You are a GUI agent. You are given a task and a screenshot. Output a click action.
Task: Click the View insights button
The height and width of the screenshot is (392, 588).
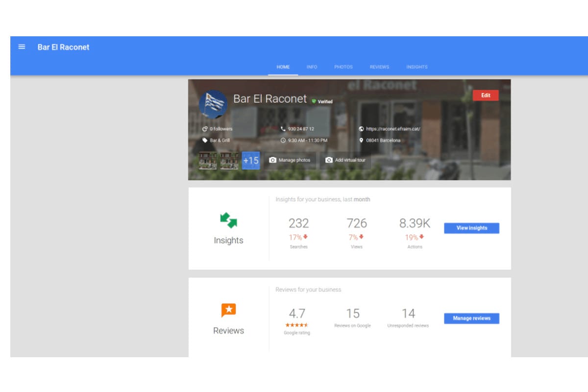(x=472, y=228)
